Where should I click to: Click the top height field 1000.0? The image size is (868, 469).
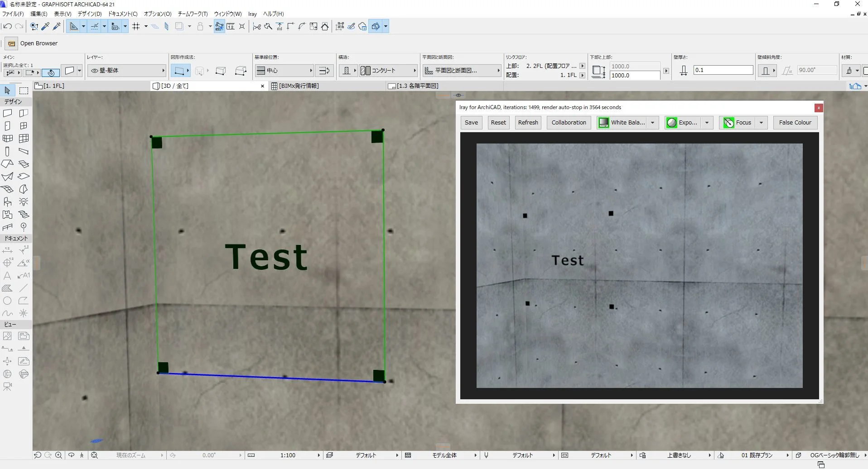pyautogui.click(x=634, y=66)
